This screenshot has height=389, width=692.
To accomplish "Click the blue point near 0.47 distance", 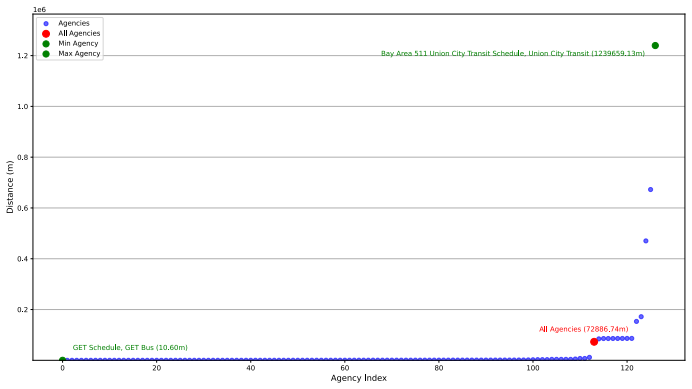I will (x=646, y=241).
